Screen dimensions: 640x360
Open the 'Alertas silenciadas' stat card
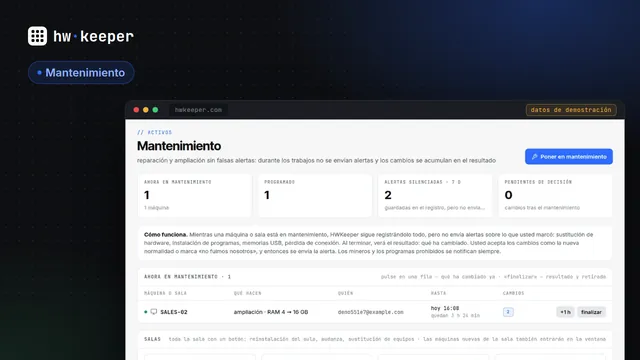[435, 196]
